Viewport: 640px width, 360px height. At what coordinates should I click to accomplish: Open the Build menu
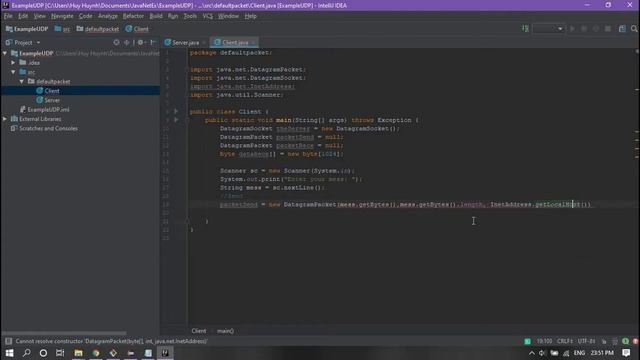[x=156, y=16]
